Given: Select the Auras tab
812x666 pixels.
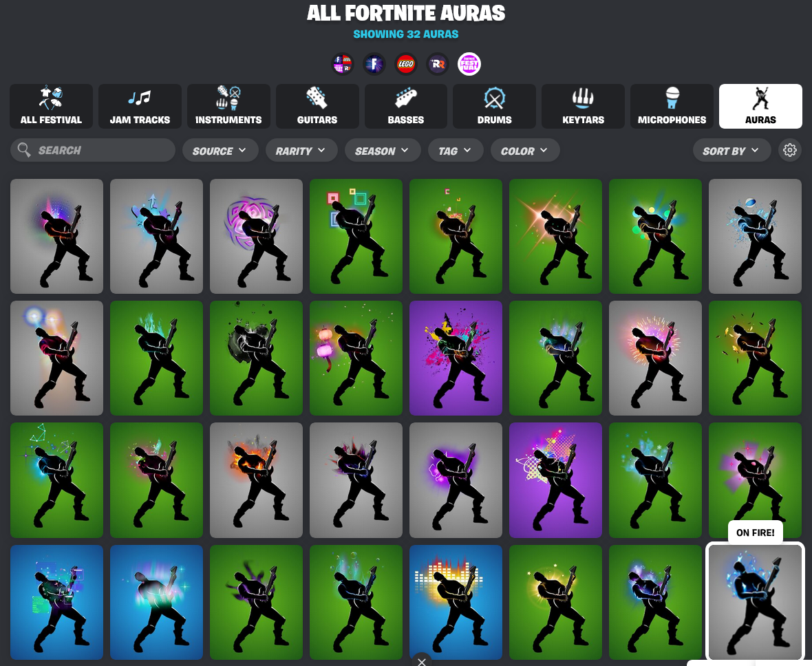Looking at the screenshot, I should click(760, 106).
